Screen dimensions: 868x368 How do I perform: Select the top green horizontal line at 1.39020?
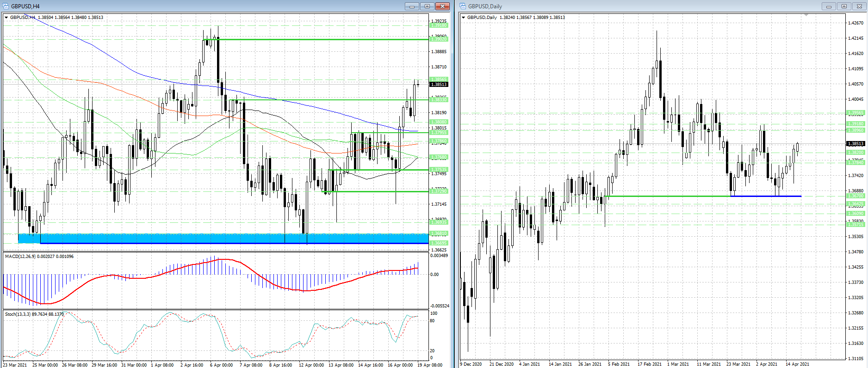point(324,39)
